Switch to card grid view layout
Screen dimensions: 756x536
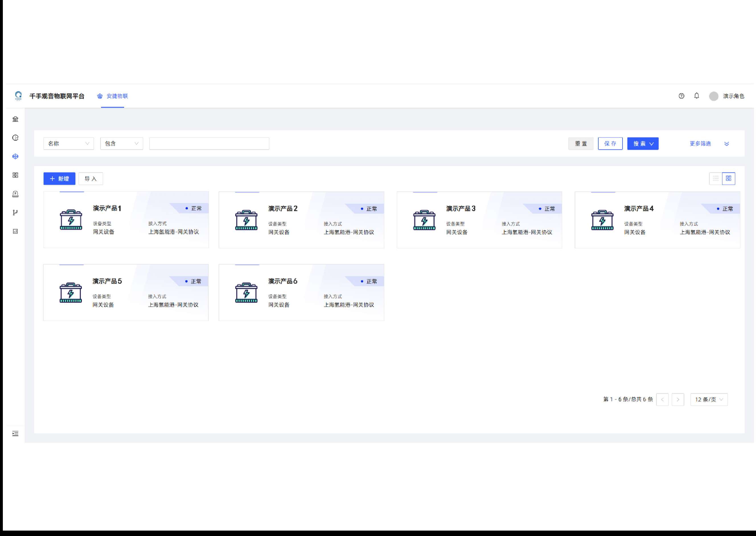pos(728,178)
